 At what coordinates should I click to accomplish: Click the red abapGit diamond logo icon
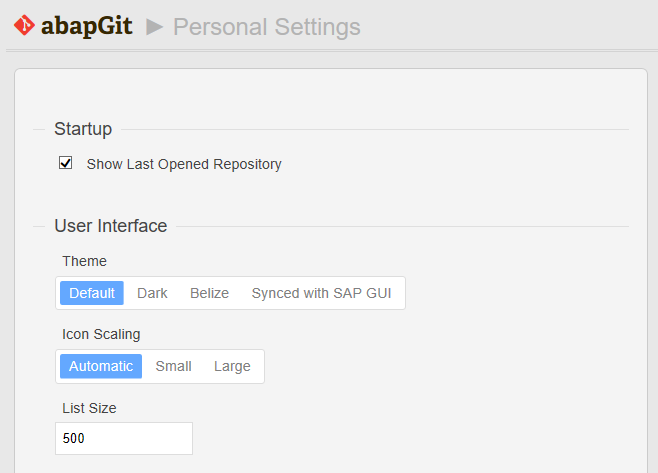pyautogui.click(x=24, y=25)
